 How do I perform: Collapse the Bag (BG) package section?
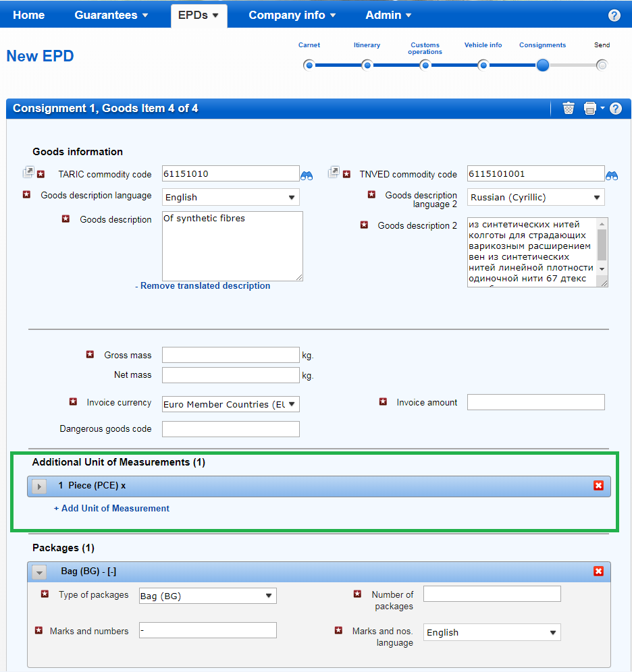39,572
